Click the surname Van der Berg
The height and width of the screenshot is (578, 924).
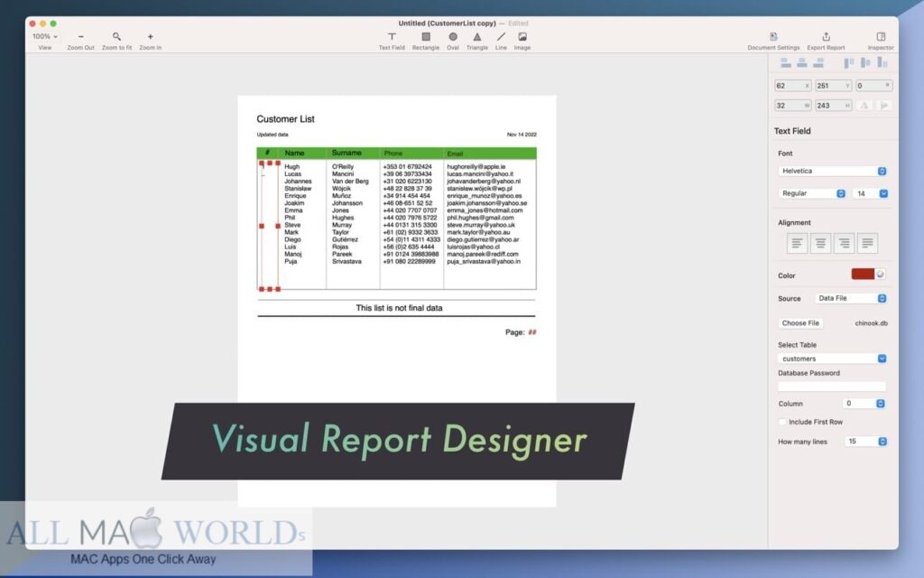tap(350, 182)
